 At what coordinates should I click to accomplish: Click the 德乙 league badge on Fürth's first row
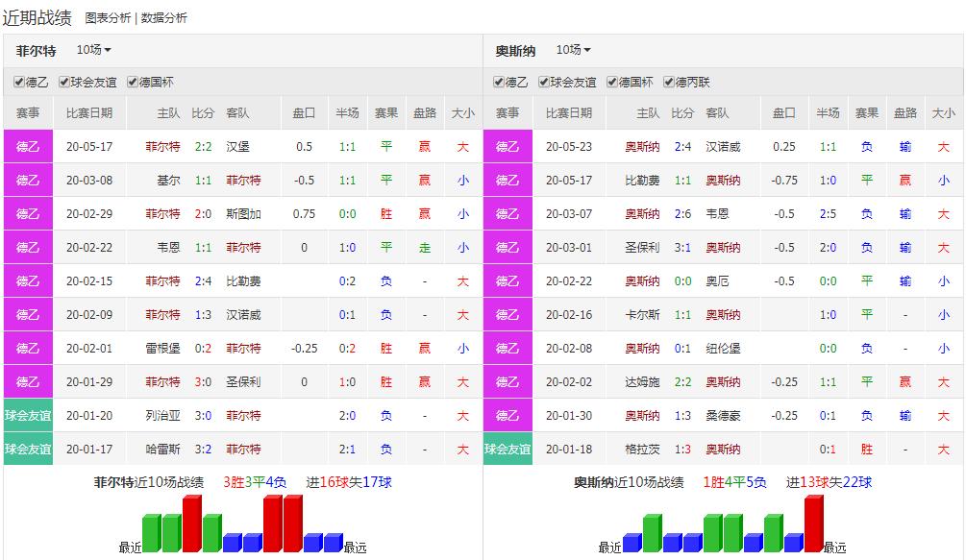coord(28,148)
